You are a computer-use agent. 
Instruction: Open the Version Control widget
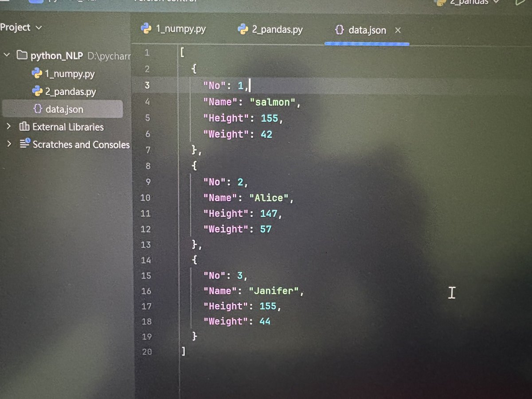(164, 1)
